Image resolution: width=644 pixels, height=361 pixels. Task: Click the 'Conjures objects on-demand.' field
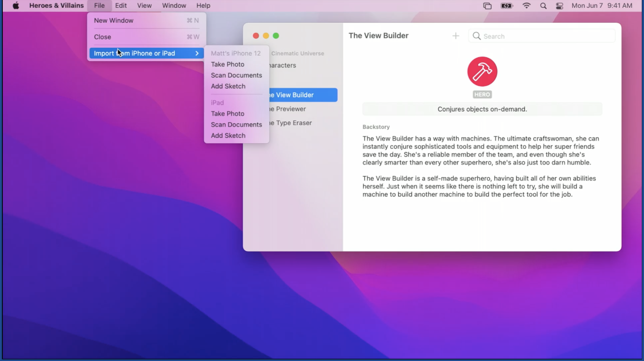[482, 109]
